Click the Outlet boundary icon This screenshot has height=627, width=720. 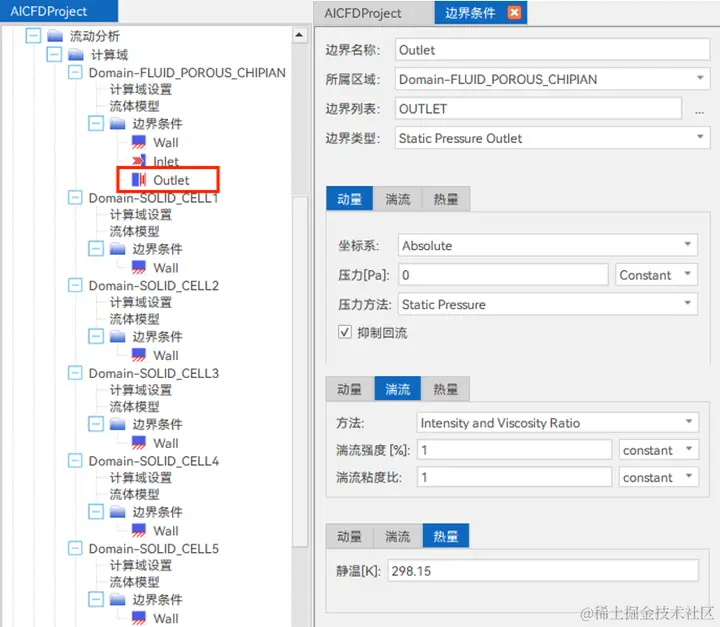pyautogui.click(x=139, y=180)
